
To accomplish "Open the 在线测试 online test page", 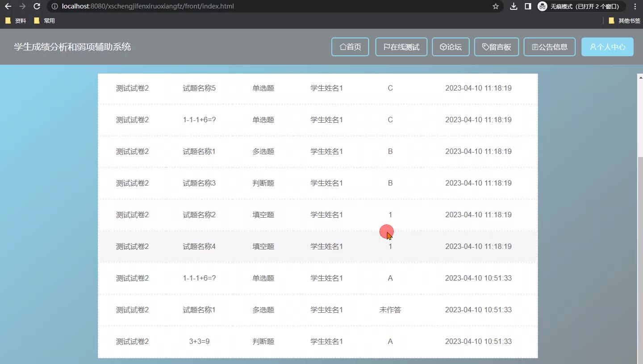I will (401, 47).
